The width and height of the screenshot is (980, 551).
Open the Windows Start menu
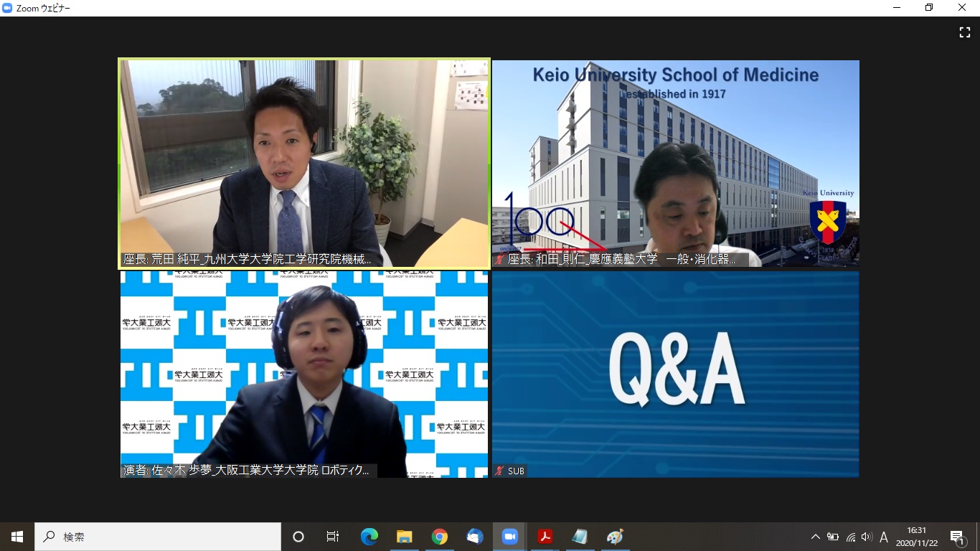17,537
